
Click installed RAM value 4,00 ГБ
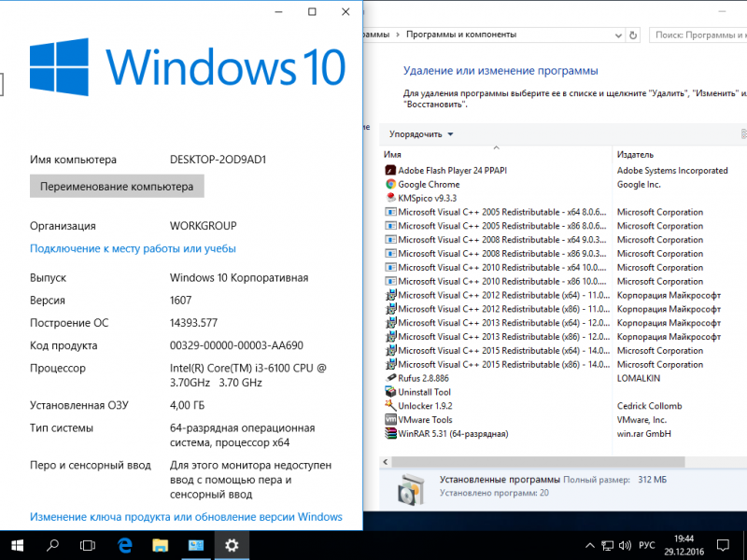click(x=188, y=405)
